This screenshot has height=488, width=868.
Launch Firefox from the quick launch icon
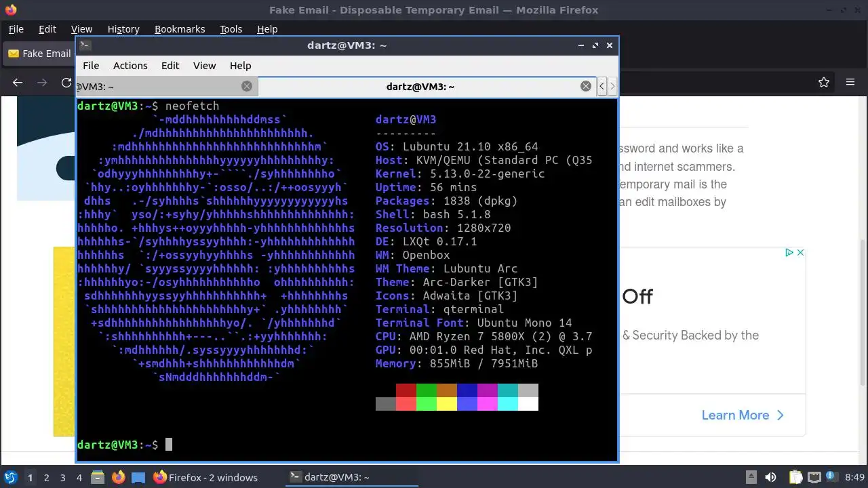pos(118,477)
